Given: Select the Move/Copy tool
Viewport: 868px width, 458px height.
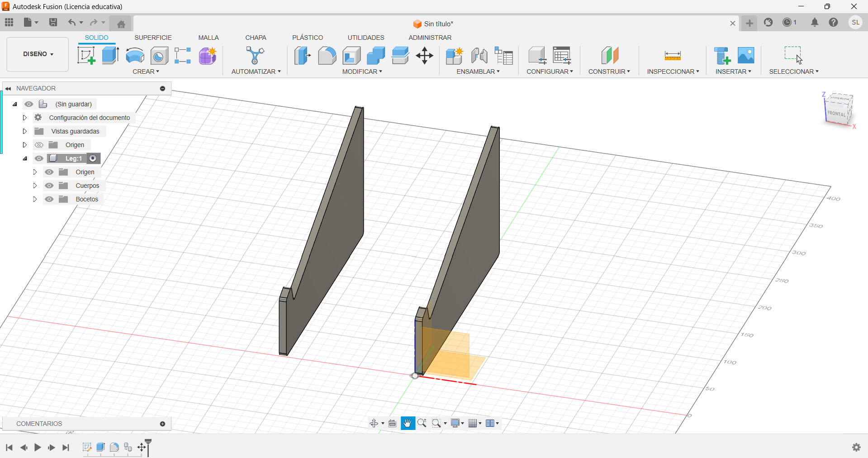Looking at the screenshot, I should (x=424, y=56).
